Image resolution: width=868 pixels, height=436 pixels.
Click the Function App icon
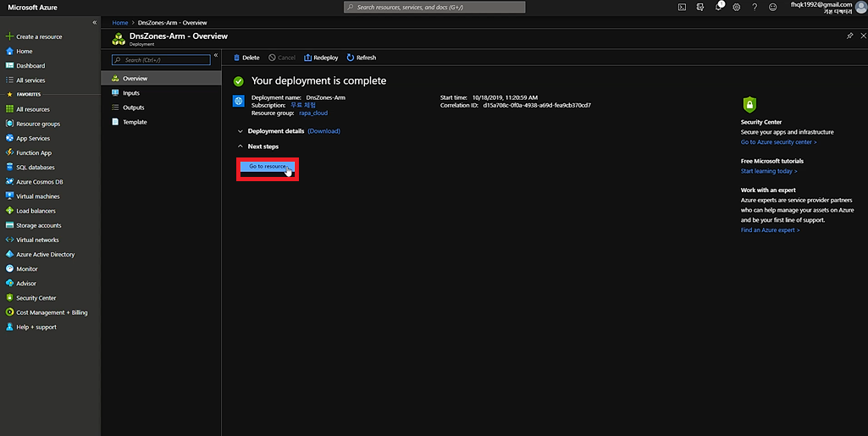pos(9,152)
